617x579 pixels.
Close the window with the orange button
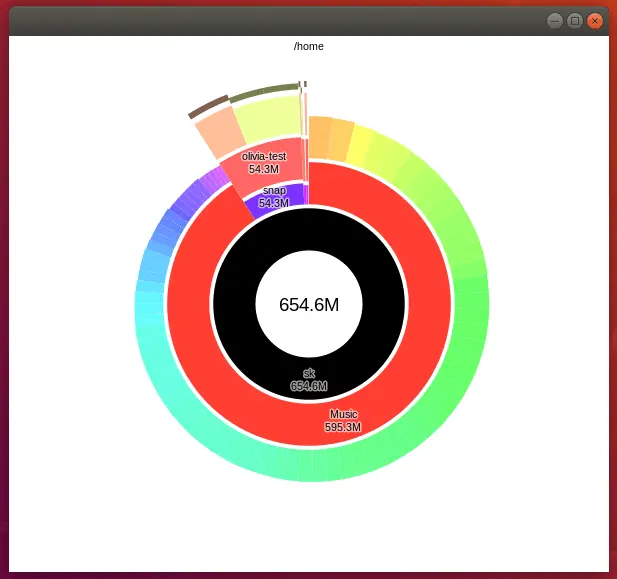[x=595, y=21]
